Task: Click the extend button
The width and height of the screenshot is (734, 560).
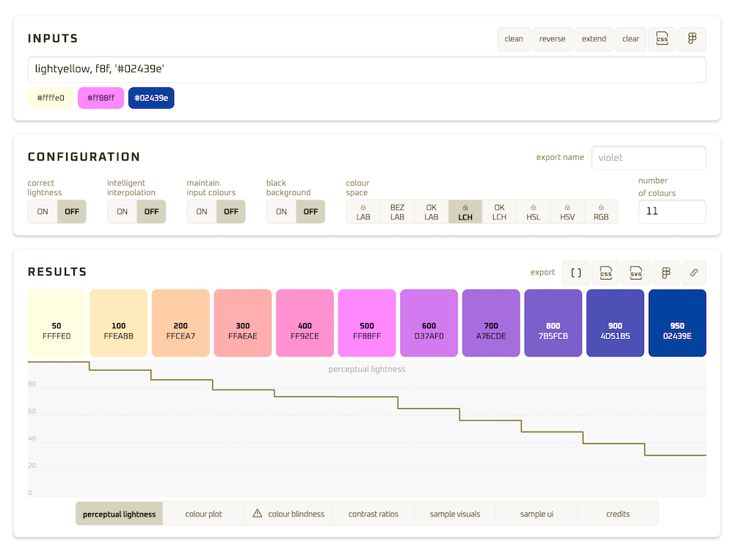Action: (x=594, y=39)
